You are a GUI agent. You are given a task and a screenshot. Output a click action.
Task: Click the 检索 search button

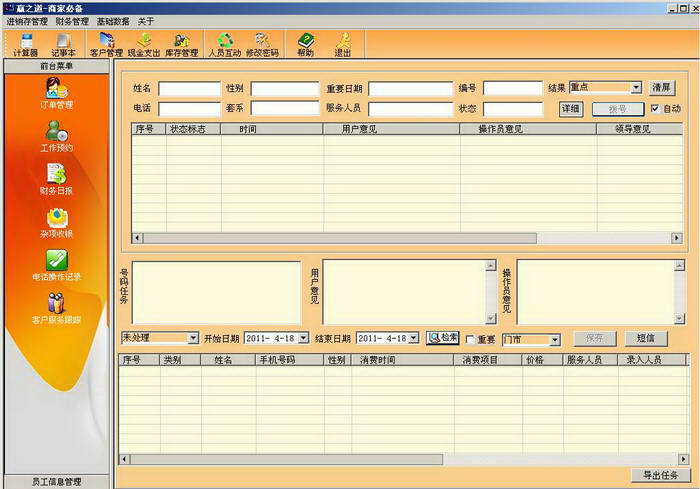click(x=442, y=338)
